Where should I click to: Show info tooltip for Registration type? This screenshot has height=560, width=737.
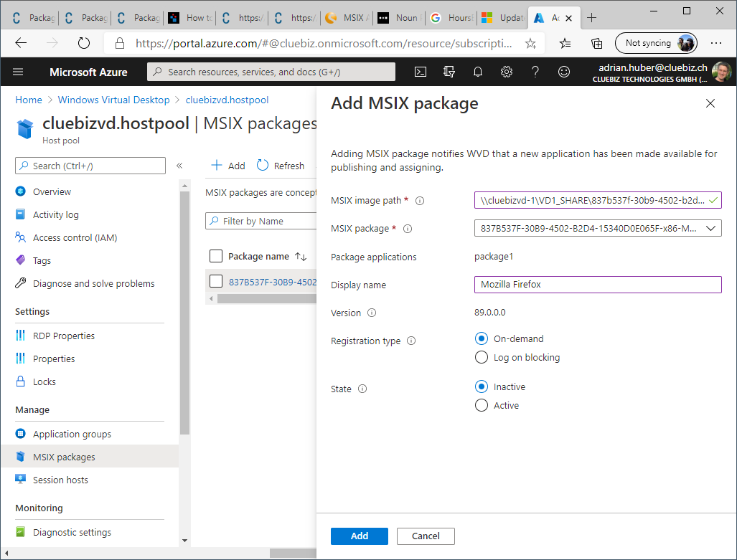[x=411, y=341]
